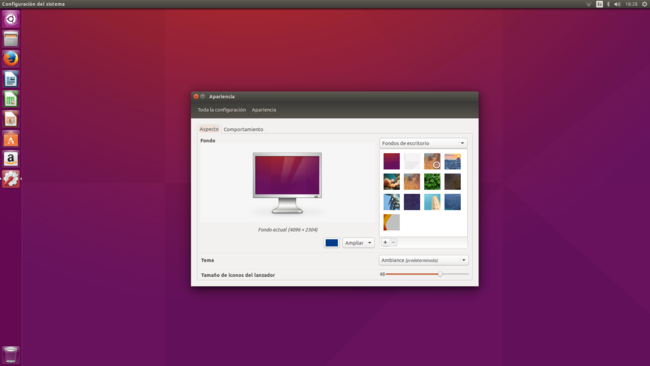Screen dimensions: 650x366
Task: Select the teal and orange wallpaper, second row
Action: pyautogui.click(x=391, y=182)
